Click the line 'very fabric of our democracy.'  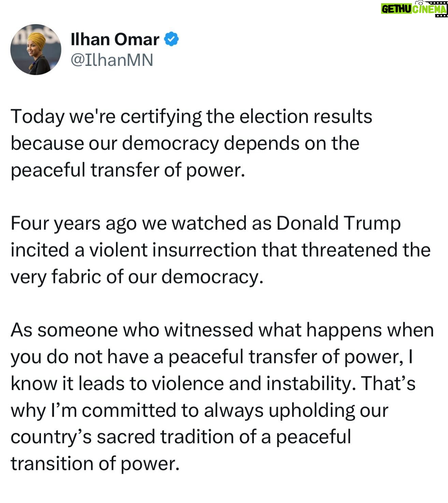pyautogui.click(x=137, y=277)
